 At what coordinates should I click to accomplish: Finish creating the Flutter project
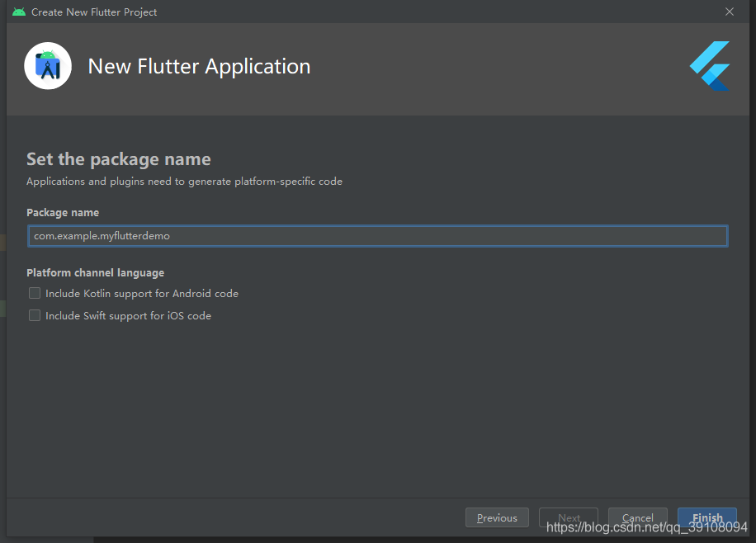[707, 517]
